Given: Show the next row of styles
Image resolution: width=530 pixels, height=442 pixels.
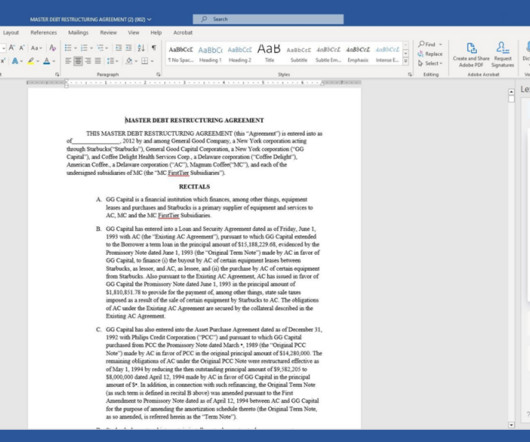Looking at the screenshot, I should pyautogui.click(x=405, y=53).
